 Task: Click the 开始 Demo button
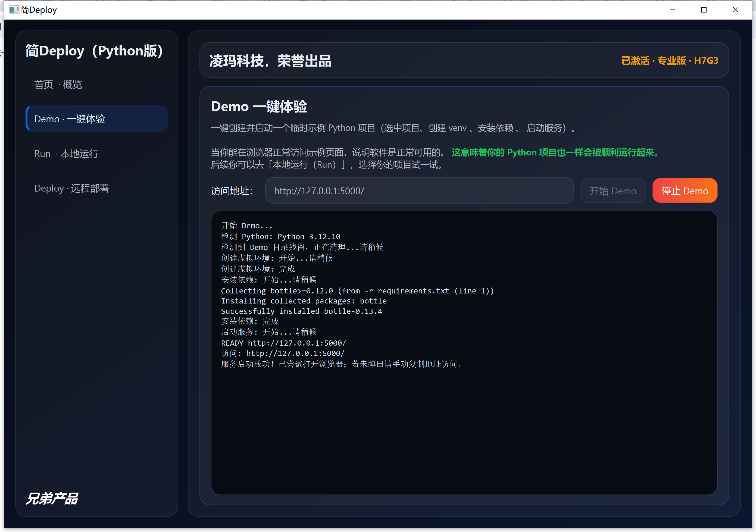613,191
